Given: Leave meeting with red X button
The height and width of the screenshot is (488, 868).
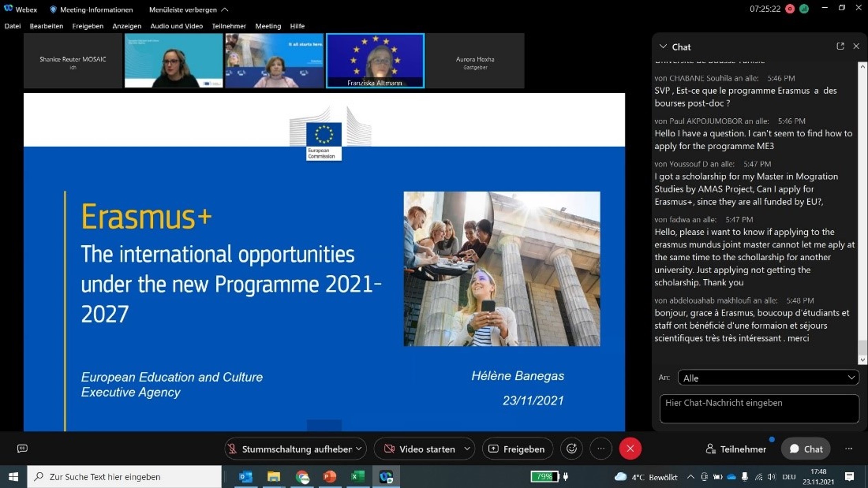Looking at the screenshot, I should 630,448.
